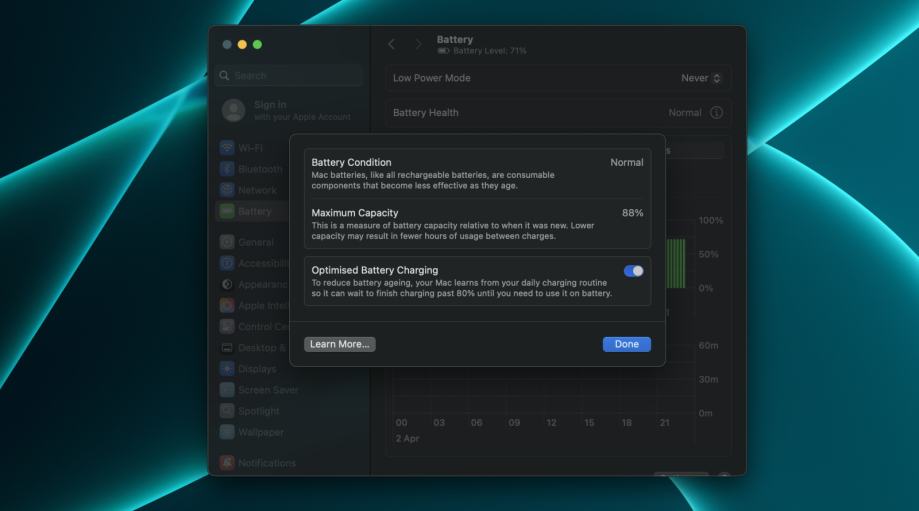Open the Wi-Fi settings label
The width and height of the screenshot is (919, 511).
[x=250, y=148]
